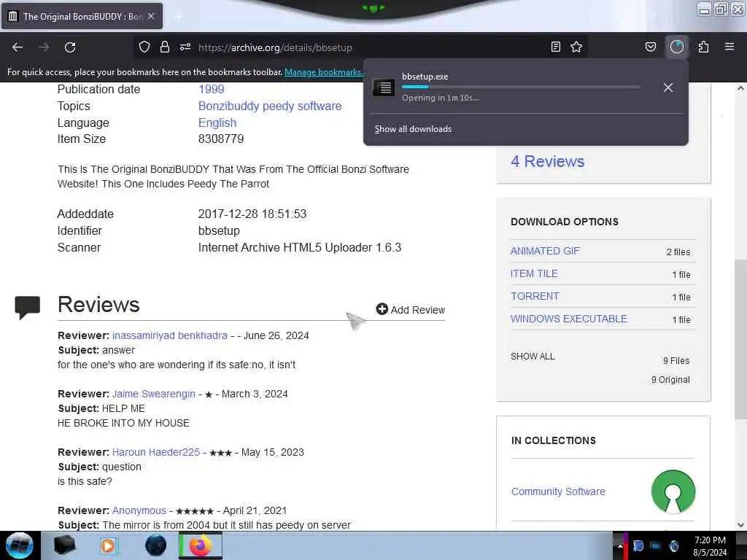Click the Add Review button
The width and height of the screenshot is (747, 560).
click(x=410, y=309)
